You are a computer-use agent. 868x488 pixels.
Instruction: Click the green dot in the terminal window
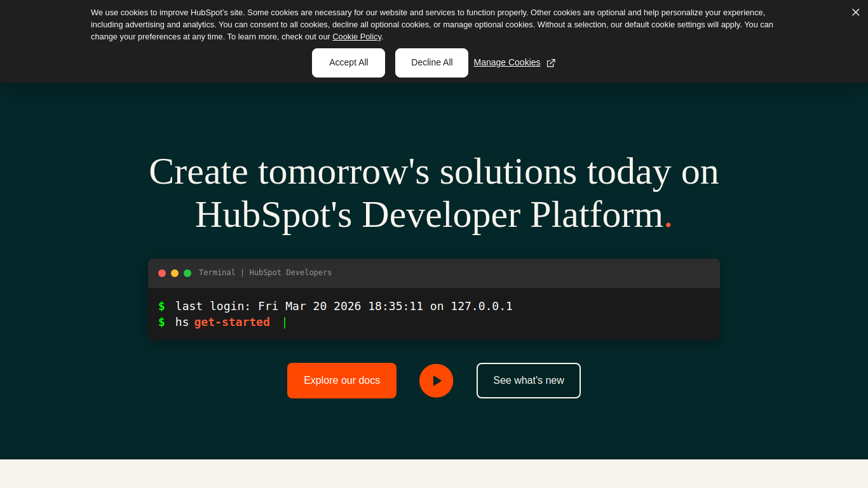[x=187, y=273]
